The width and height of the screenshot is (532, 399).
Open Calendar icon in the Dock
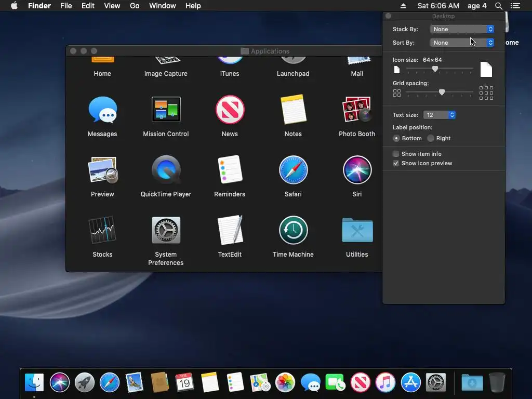[184, 382]
